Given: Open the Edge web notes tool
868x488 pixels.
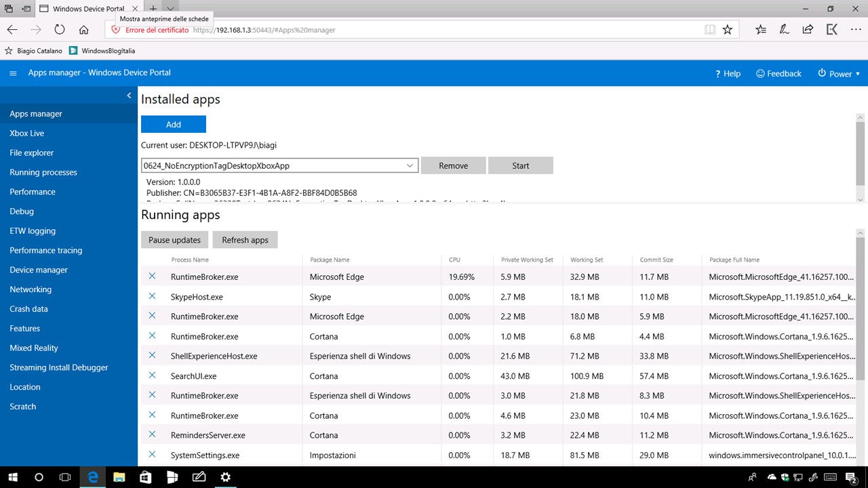Looking at the screenshot, I should click(x=784, y=30).
